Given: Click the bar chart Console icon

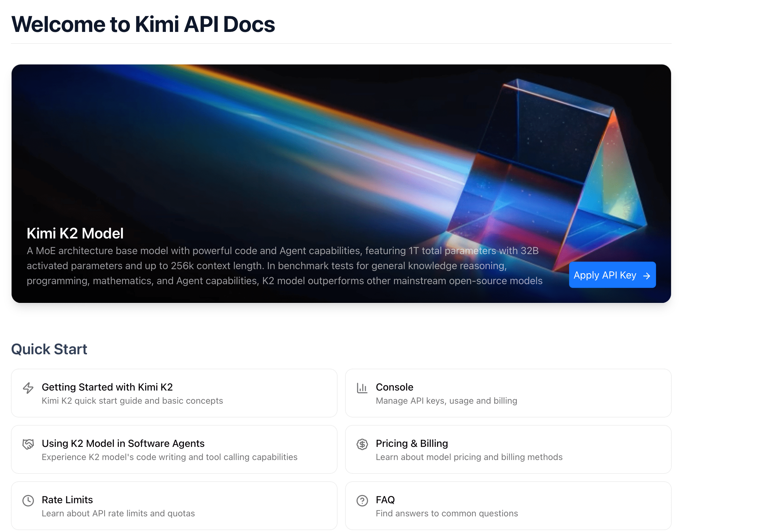Looking at the screenshot, I should (x=362, y=388).
